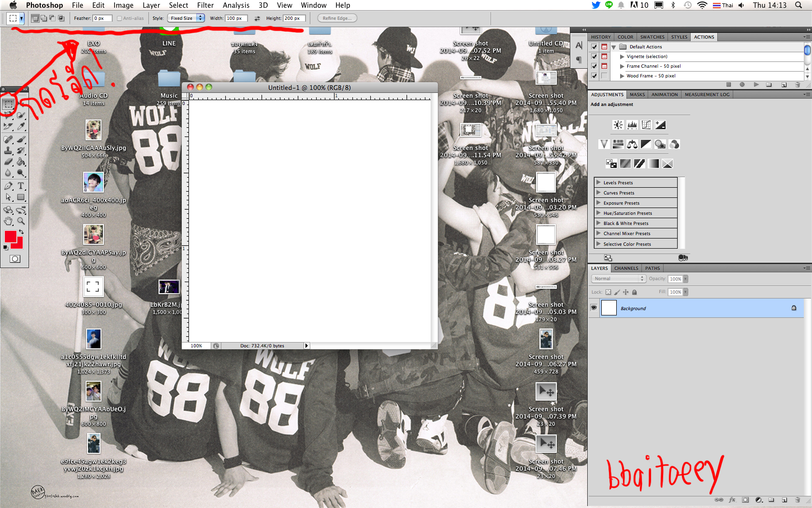
Task: Click the Width input field in options bar
Action: coord(236,18)
